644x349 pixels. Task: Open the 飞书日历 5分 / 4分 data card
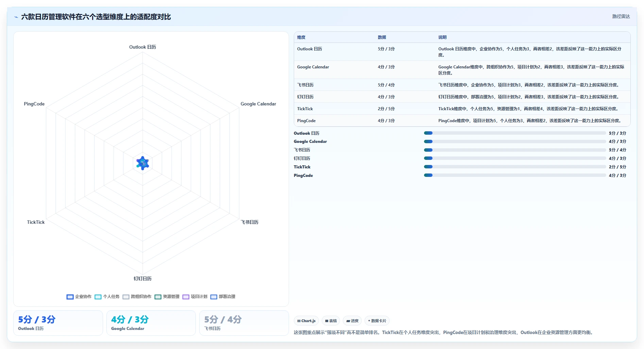[x=244, y=323]
